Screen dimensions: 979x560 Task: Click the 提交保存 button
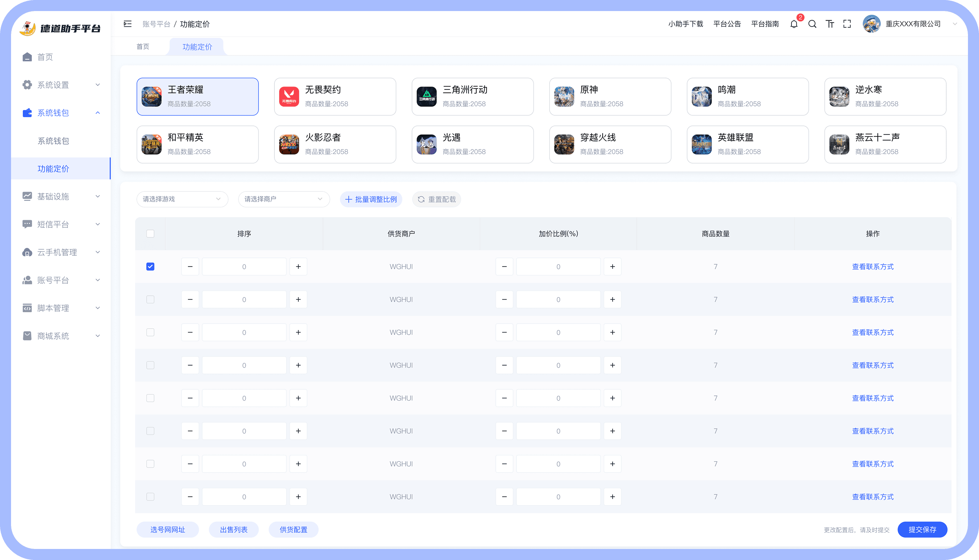click(922, 529)
